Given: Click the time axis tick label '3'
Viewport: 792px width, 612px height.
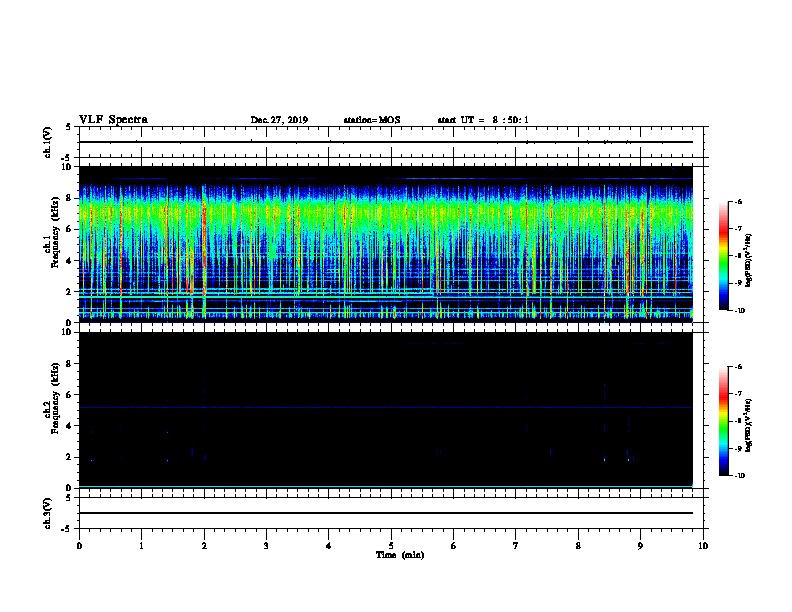Looking at the screenshot, I should tap(266, 546).
